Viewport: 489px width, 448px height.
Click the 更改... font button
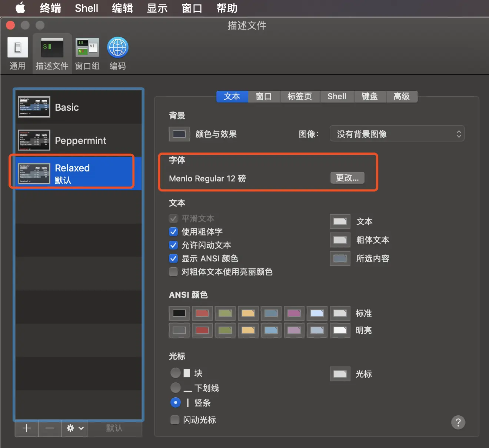[x=347, y=178]
